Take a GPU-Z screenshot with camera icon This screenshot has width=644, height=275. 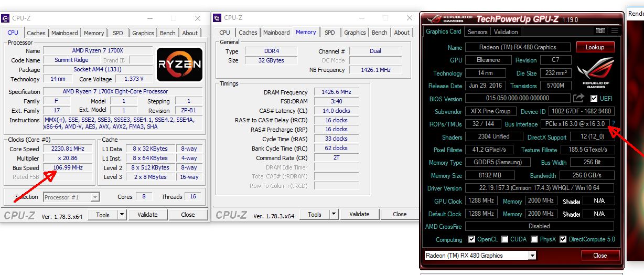point(600,31)
